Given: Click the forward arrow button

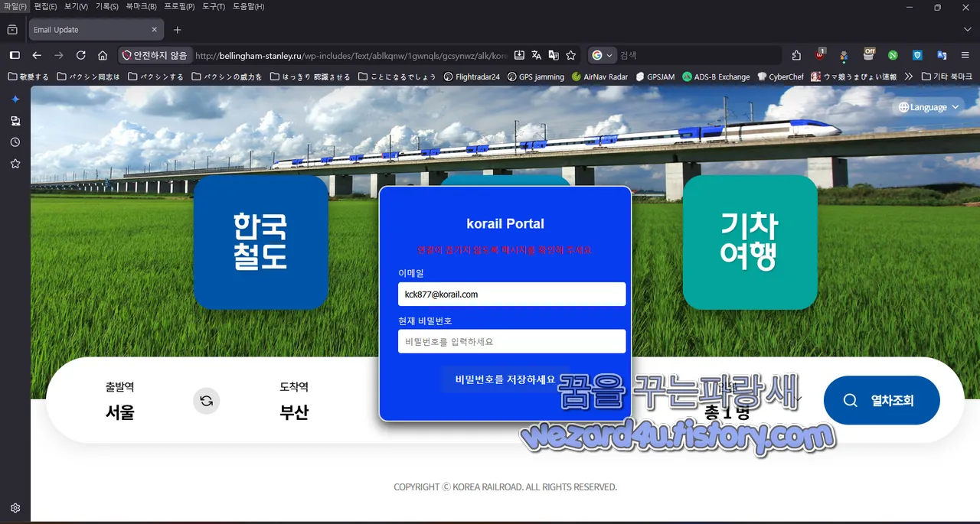Looking at the screenshot, I should (x=59, y=55).
